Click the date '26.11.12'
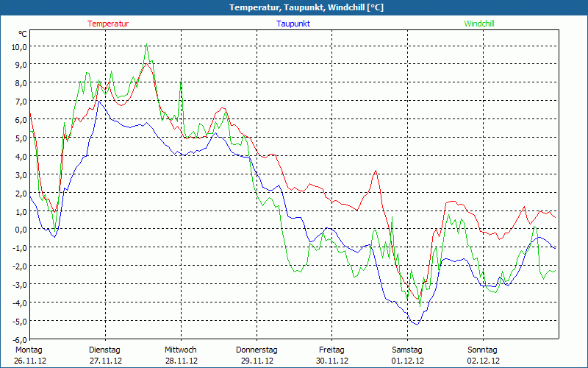This screenshot has width=588, height=368. 30,361
